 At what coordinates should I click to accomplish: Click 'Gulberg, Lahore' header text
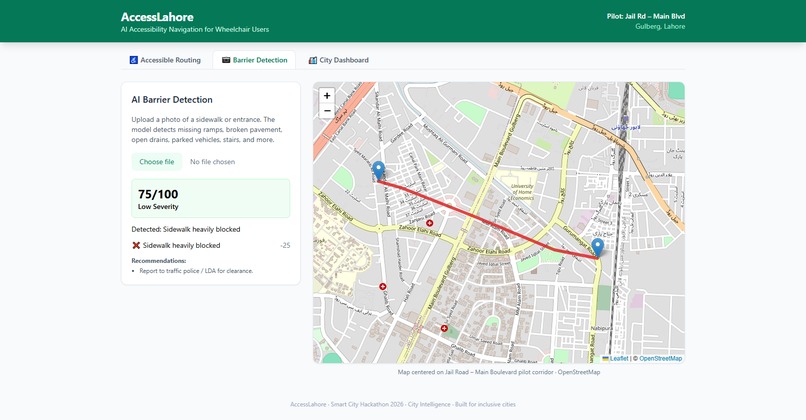click(660, 26)
